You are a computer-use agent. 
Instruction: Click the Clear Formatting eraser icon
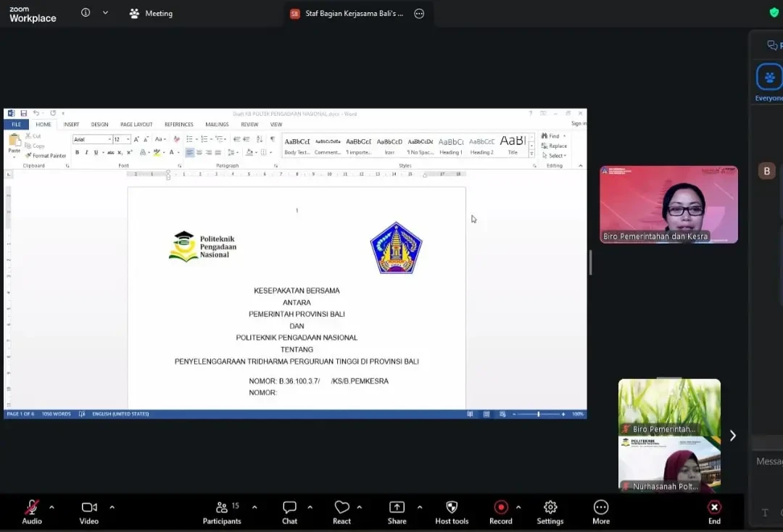pyautogui.click(x=175, y=139)
